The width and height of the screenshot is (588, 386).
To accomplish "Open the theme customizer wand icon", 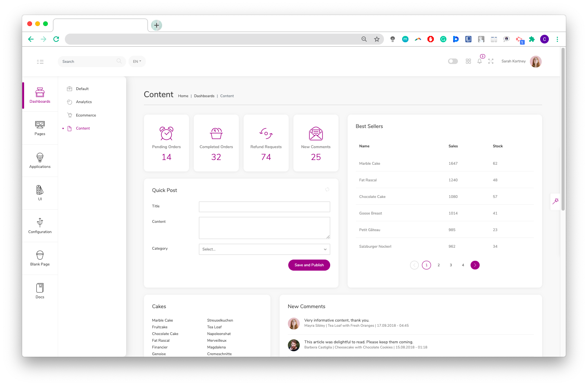I will [x=556, y=201].
